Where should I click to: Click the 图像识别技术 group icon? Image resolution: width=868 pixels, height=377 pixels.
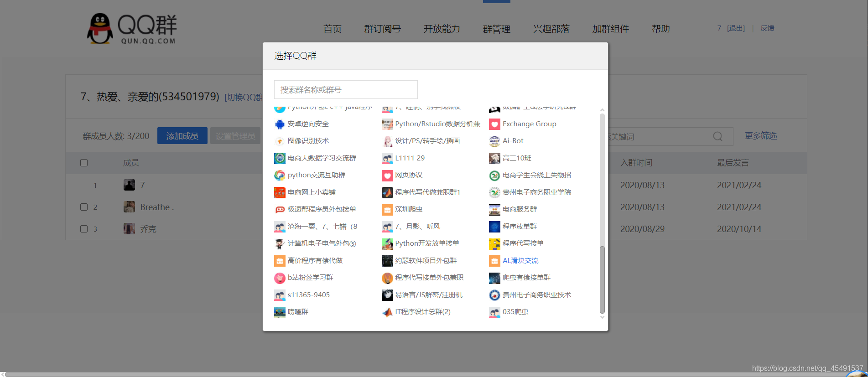tap(280, 141)
